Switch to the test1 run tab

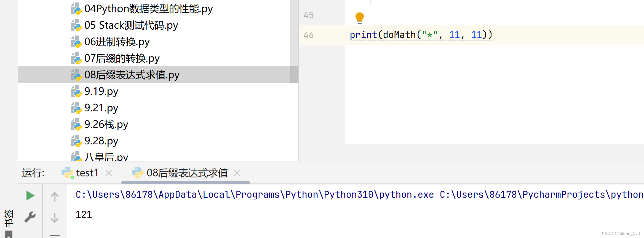[87, 173]
